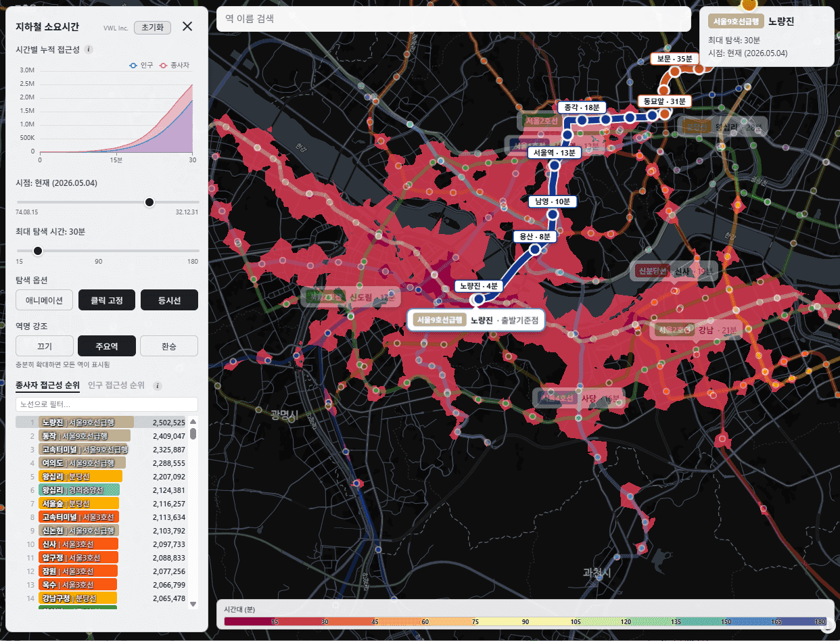840x641 pixels.
Task: Select rank 8 고속터미널 서울3호선 row
Action: pyautogui.click(x=101, y=517)
